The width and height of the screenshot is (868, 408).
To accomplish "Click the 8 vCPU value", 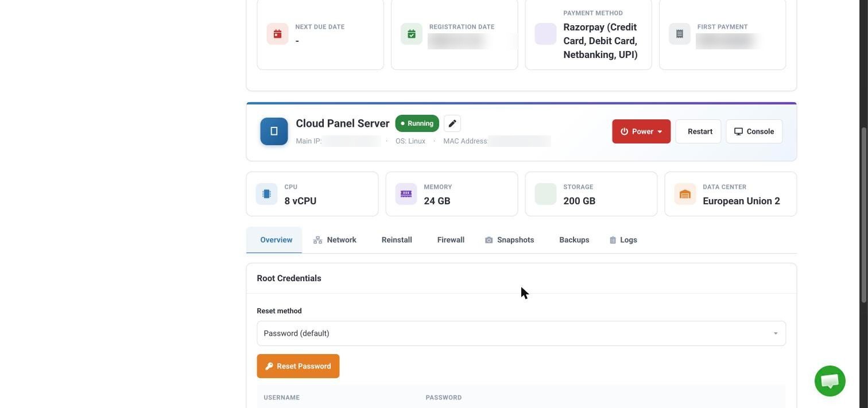I will (x=300, y=201).
